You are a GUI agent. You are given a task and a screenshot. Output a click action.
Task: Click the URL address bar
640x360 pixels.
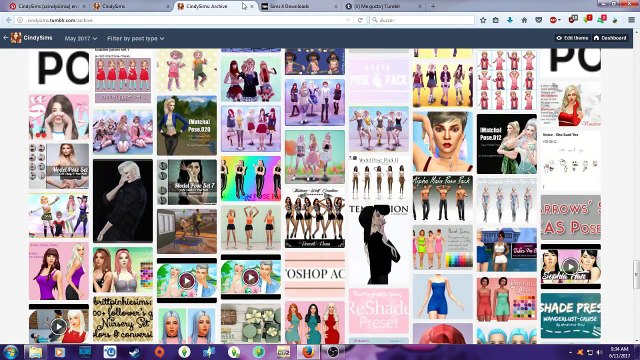click(x=184, y=20)
